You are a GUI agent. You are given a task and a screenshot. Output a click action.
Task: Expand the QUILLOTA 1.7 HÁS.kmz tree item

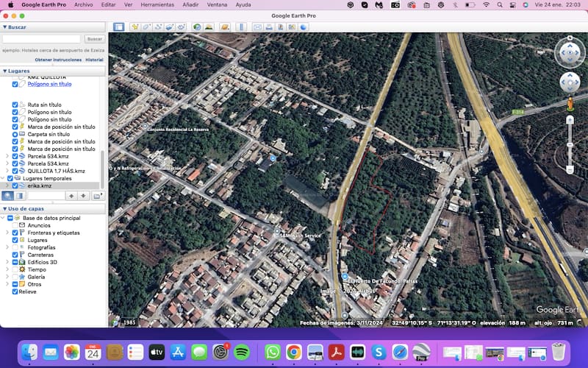pyautogui.click(x=7, y=171)
